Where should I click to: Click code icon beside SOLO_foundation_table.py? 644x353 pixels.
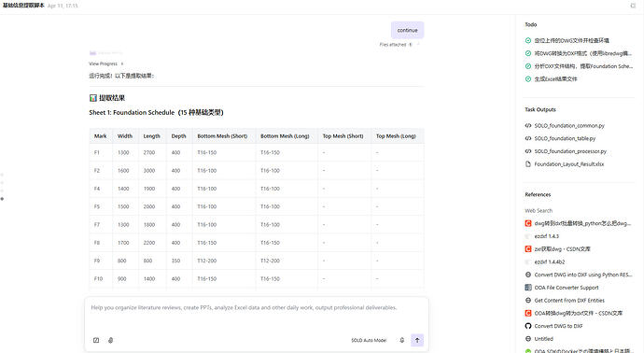coord(528,138)
